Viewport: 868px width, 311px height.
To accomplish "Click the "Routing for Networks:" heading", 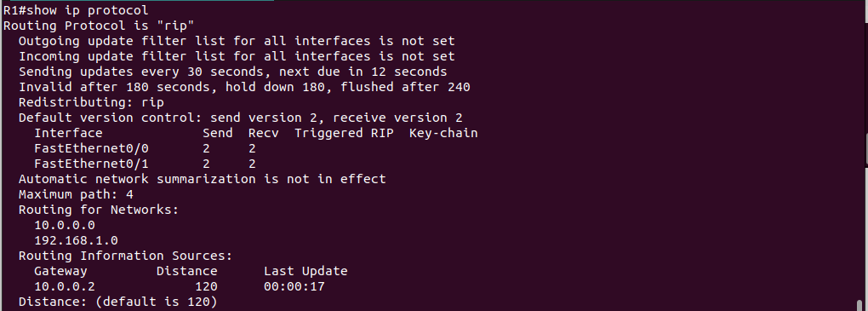I will pos(99,210).
